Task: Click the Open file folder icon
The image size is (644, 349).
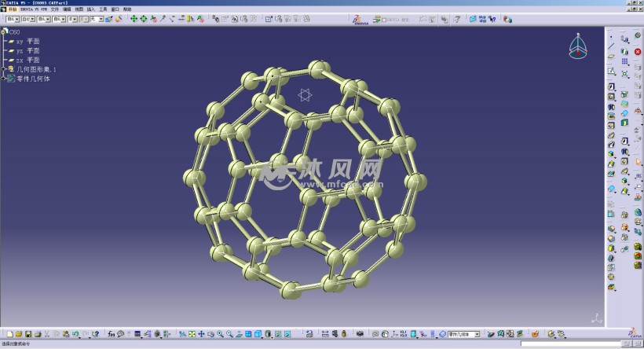Action: tap(19, 334)
